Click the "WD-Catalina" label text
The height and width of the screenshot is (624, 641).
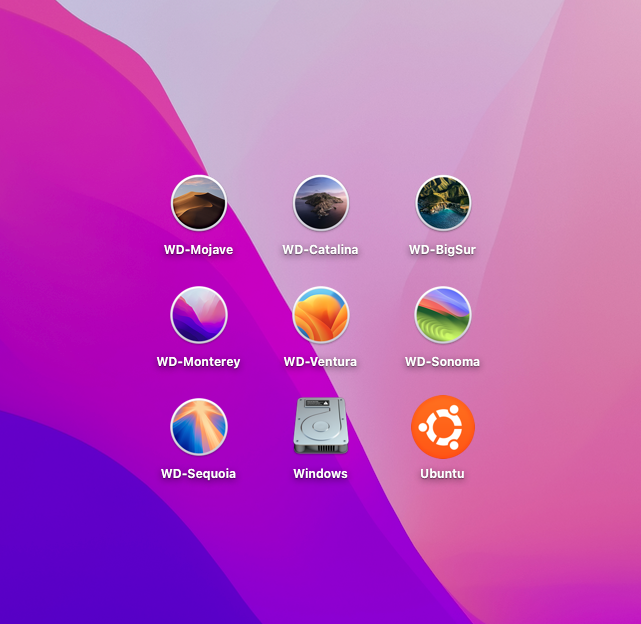pyautogui.click(x=320, y=249)
